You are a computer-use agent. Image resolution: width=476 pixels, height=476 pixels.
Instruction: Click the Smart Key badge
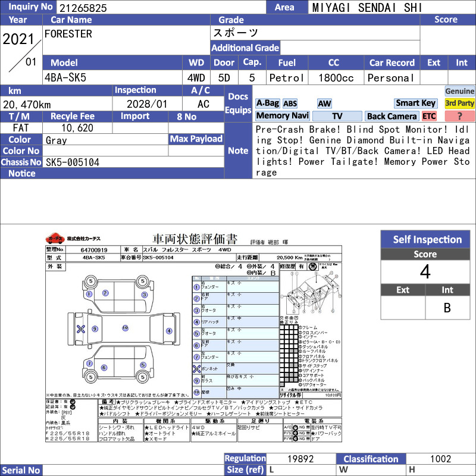pos(415,103)
